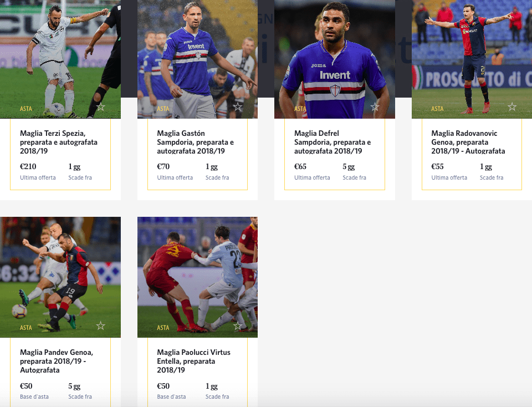Favorite the Terzi Spezia jersey with star
The width and height of the screenshot is (532, 407).
[x=100, y=107]
